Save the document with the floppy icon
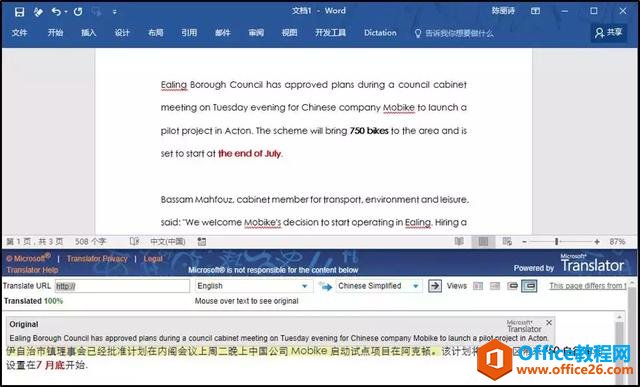This screenshot has width=640, height=387. [19, 12]
